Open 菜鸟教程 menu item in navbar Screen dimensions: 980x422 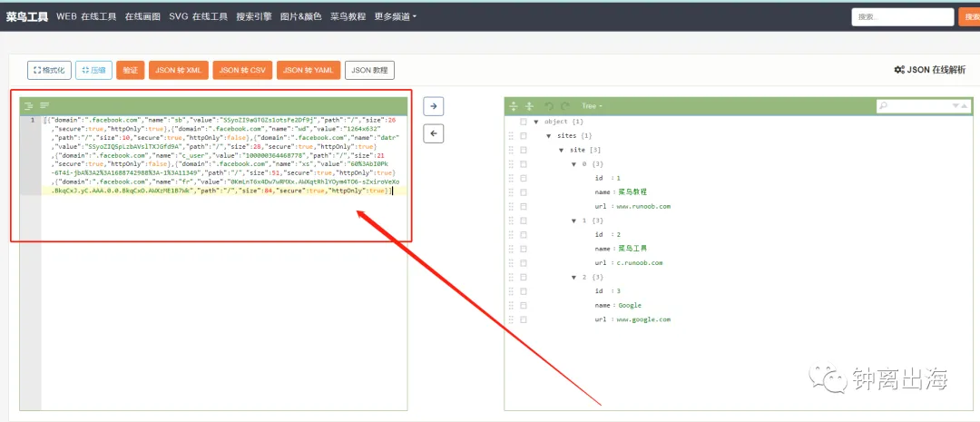click(x=348, y=17)
